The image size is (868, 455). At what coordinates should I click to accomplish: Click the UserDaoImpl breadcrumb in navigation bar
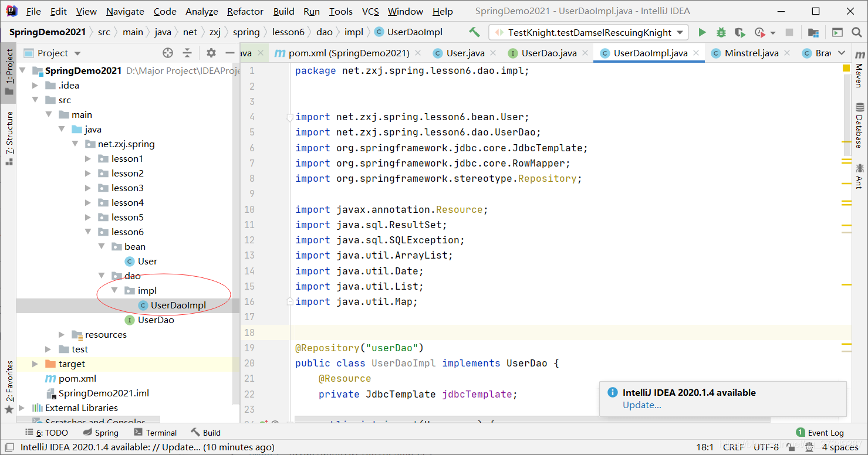pos(414,32)
